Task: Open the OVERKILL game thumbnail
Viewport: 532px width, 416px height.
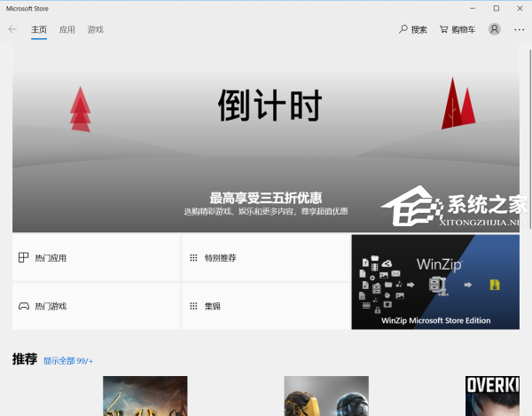Action: click(x=492, y=396)
